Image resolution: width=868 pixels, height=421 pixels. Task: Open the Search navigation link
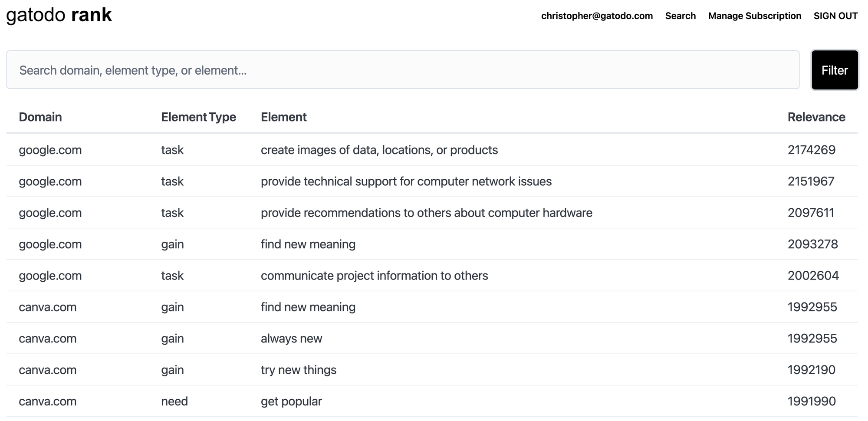(x=680, y=16)
